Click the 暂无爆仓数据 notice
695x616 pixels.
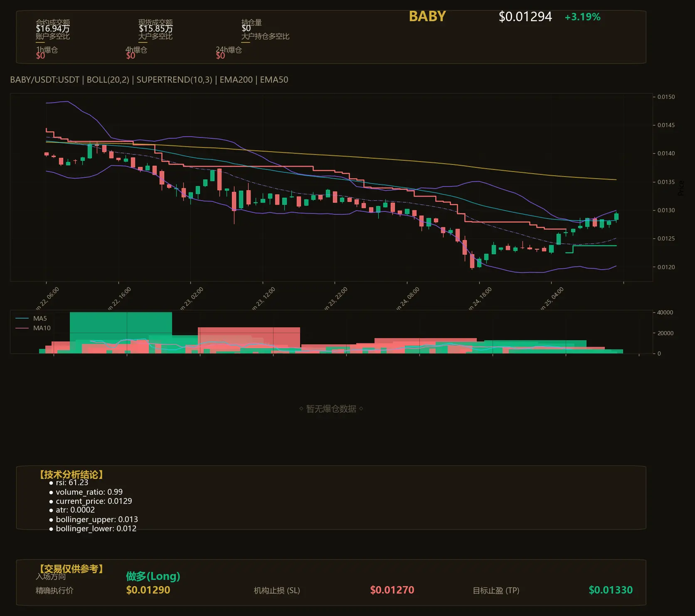(331, 409)
